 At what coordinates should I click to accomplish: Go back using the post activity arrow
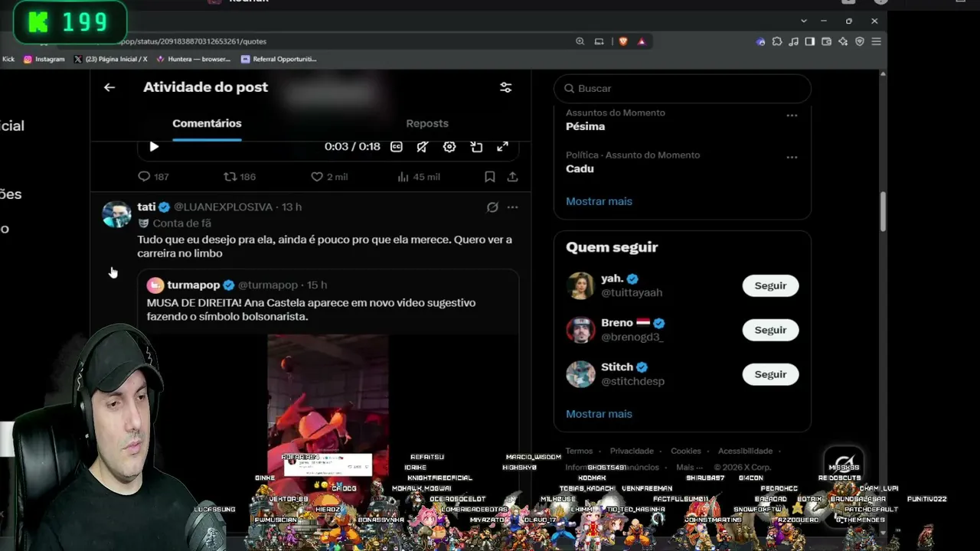[109, 87]
